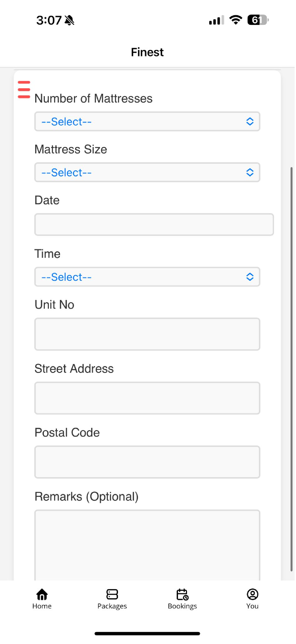The height and width of the screenshot is (644, 296).
Task: Expand the Number of Mattresses dropdown
Action: (148, 122)
